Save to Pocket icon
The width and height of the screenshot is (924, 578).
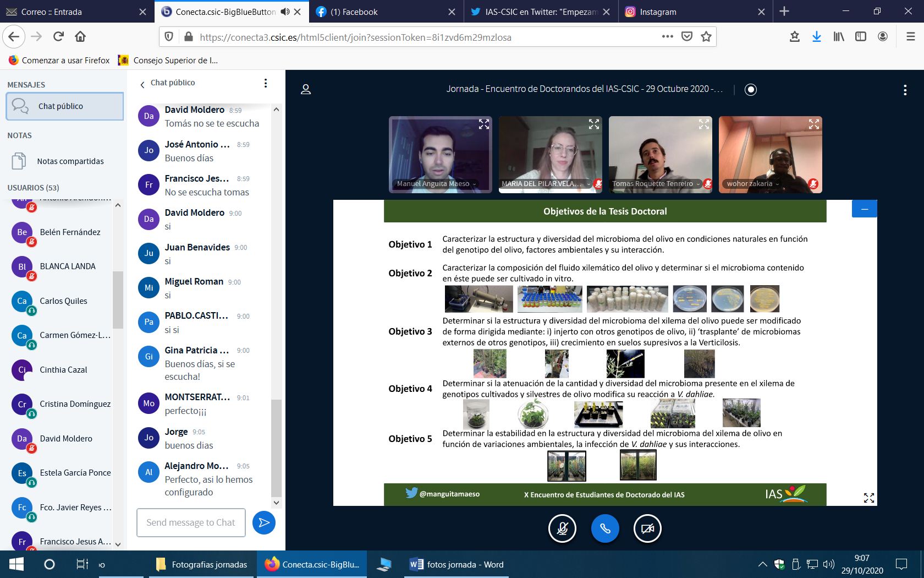pos(687,37)
